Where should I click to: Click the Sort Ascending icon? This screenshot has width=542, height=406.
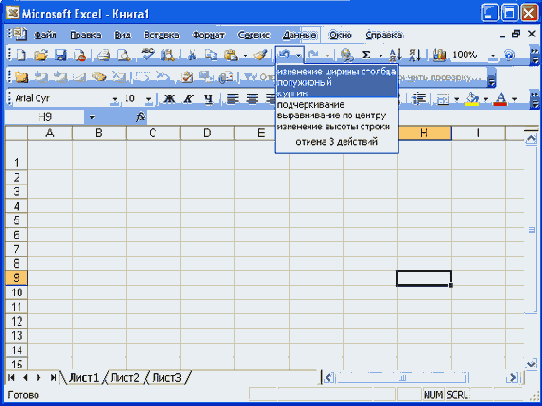pos(395,55)
